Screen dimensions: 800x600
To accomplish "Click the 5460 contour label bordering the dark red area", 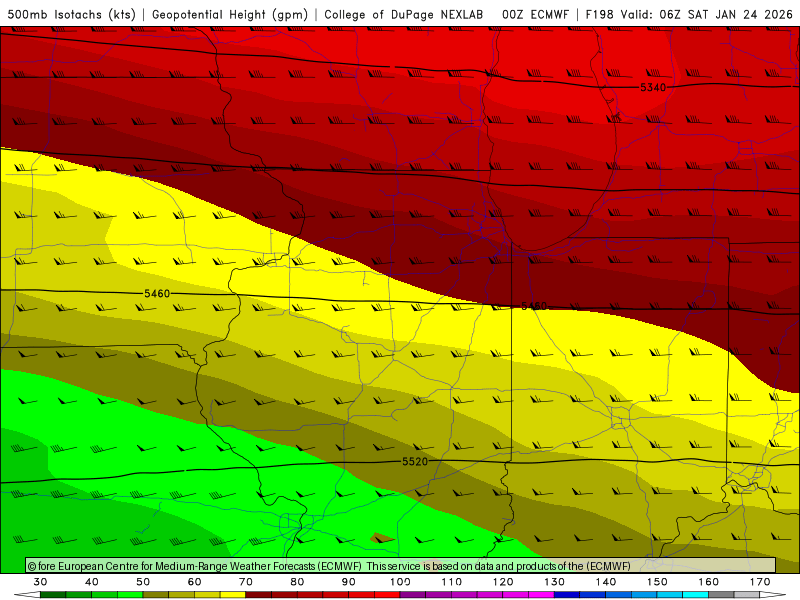I will [534, 306].
